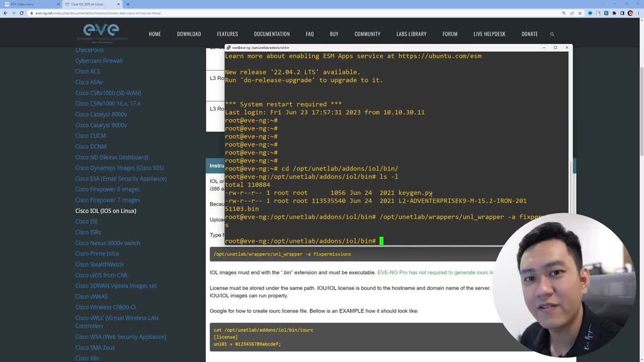
Task: Open the Chrome profile avatar
Action: pyautogui.click(x=630, y=13)
